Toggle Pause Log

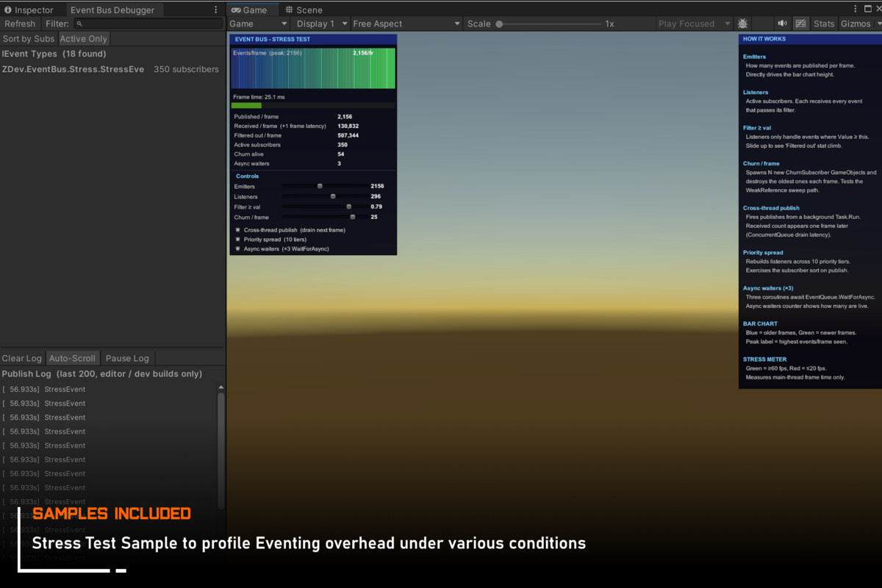point(127,359)
